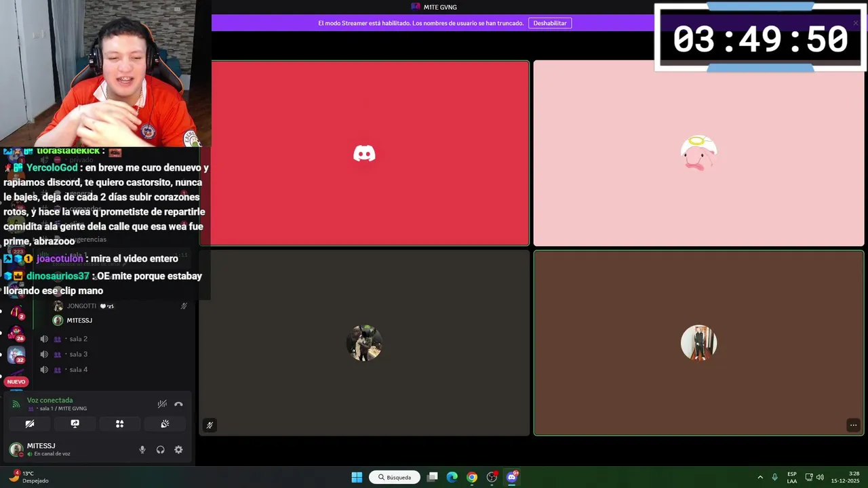Click the 03:49:50 stream timer overlay
Viewport: 868px width, 488px height.
pos(760,37)
